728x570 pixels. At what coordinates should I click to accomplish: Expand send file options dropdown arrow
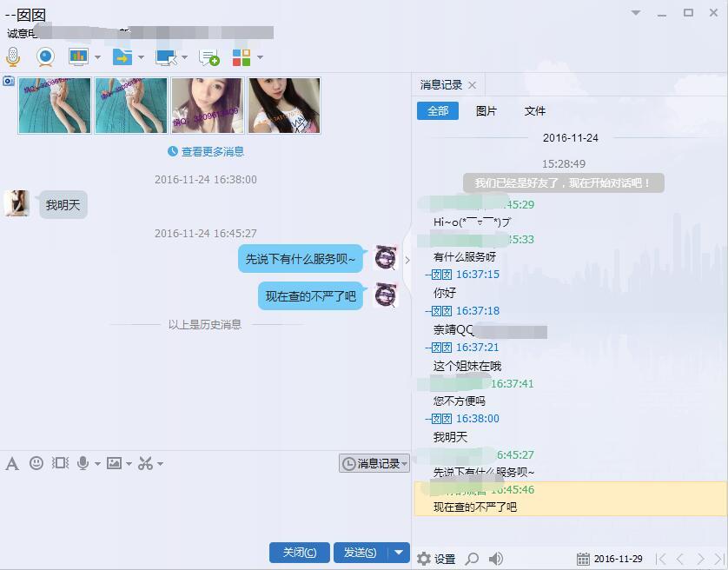pos(141,57)
